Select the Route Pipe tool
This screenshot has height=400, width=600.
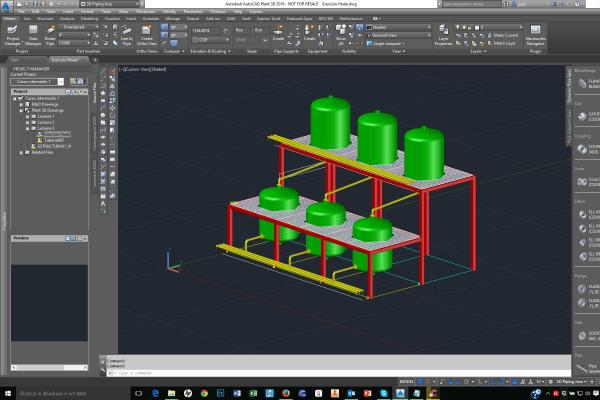click(52, 38)
